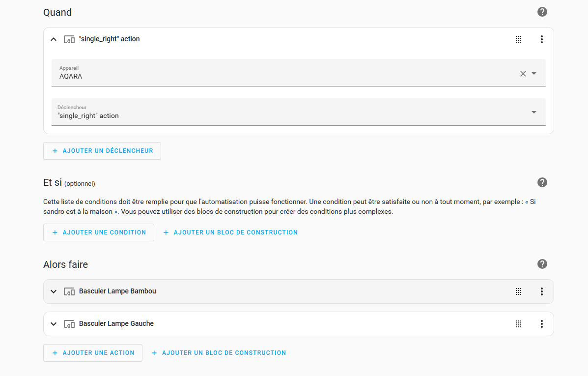
Task: Click the Alors faire section heading
Action: 66,264
